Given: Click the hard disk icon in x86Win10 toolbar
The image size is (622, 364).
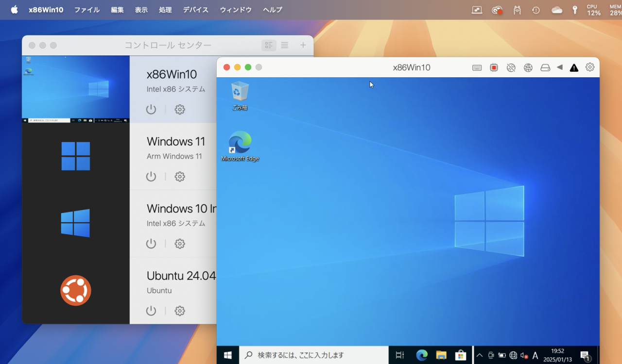Looking at the screenshot, I should click(x=545, y=68).
